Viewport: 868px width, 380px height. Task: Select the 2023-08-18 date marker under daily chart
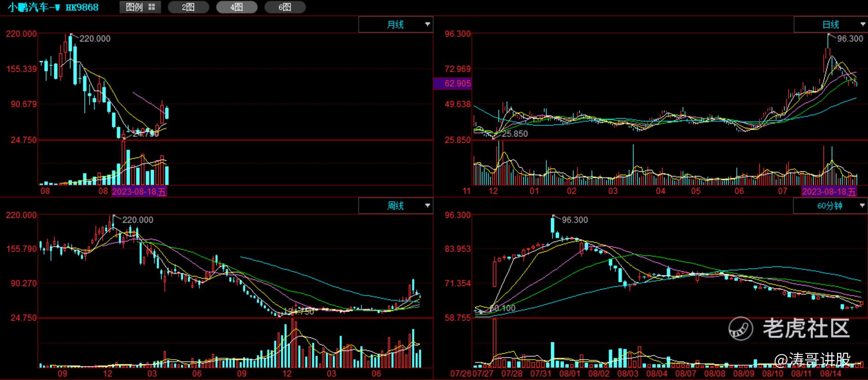[828, 192]
